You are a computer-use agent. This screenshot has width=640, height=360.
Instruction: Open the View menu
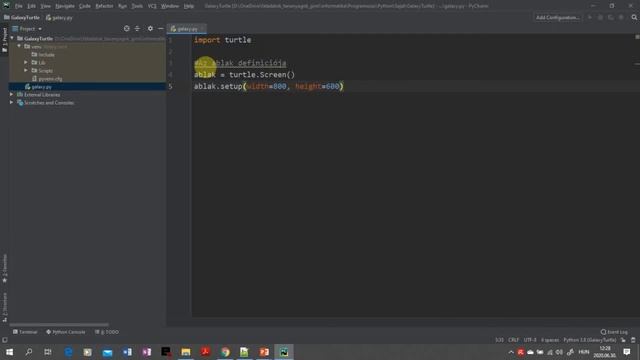(46, 6)
